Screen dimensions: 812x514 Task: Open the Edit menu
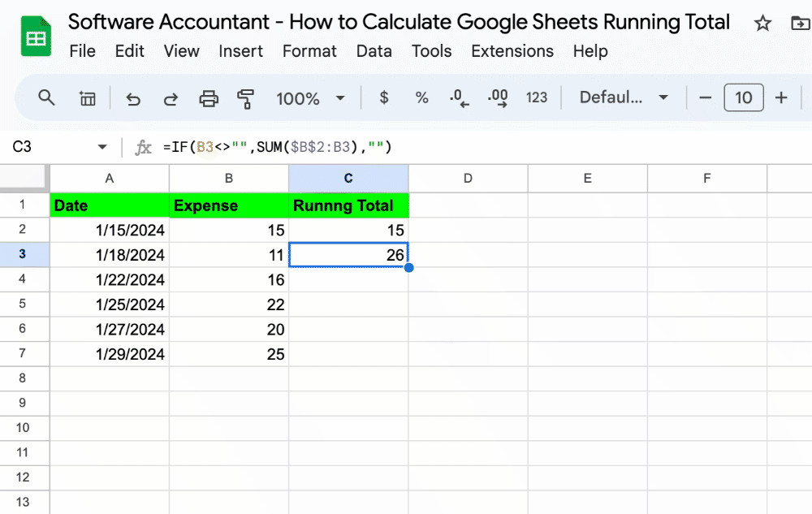[x=129, y=51]
